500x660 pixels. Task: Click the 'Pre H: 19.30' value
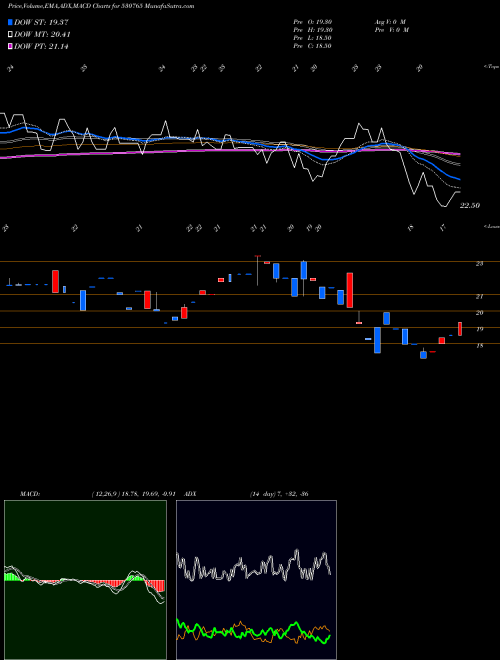[x=313, y=30]
